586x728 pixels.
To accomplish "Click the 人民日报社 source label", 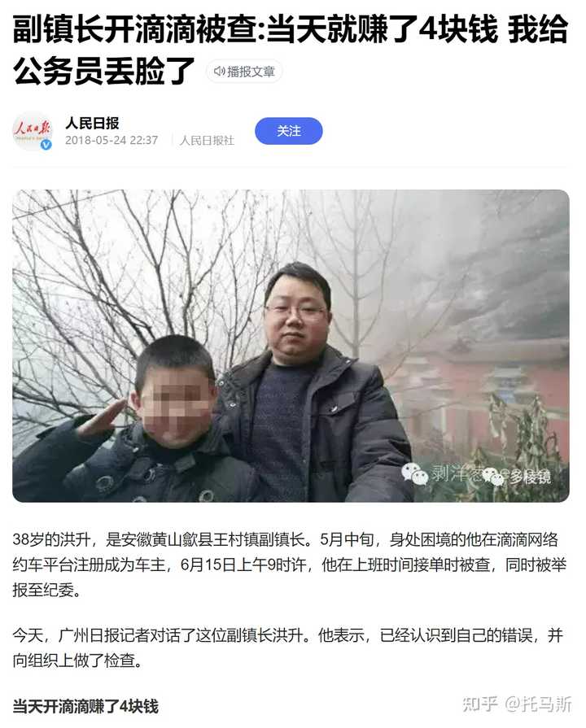I will [x=207, y=140].
